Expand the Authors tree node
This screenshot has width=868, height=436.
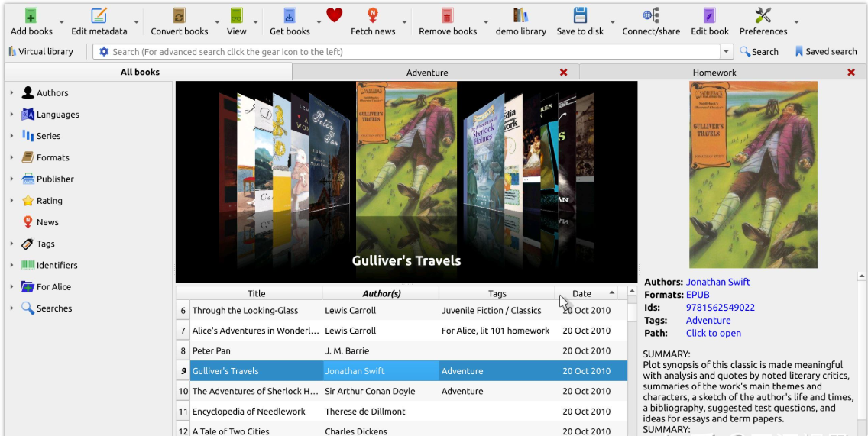click(11, 92)
